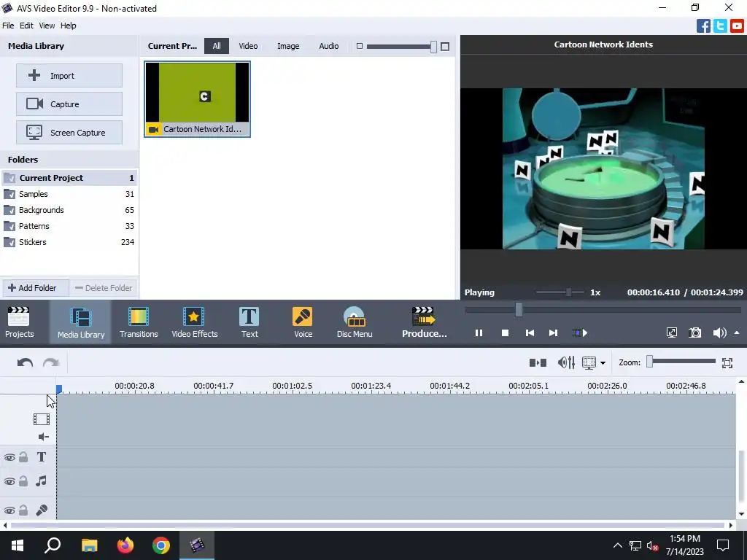
Task: Click the preview seek bar handle
Action: (x=519, y=310)
